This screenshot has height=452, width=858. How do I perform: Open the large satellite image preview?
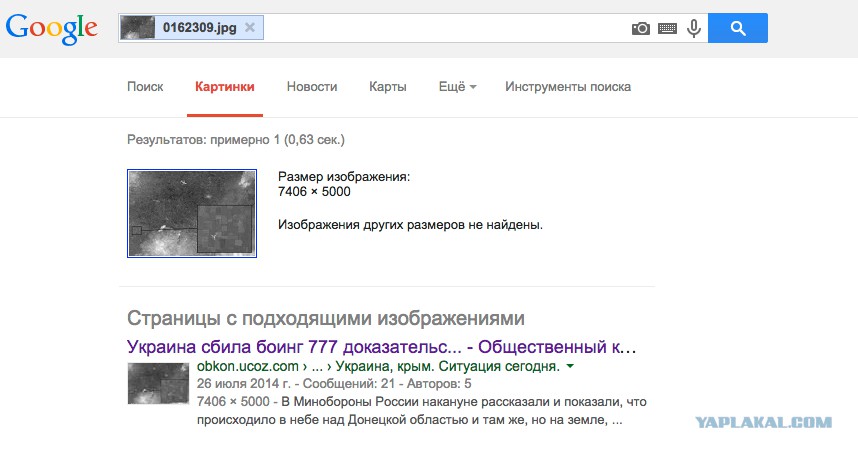click(192, 213)
